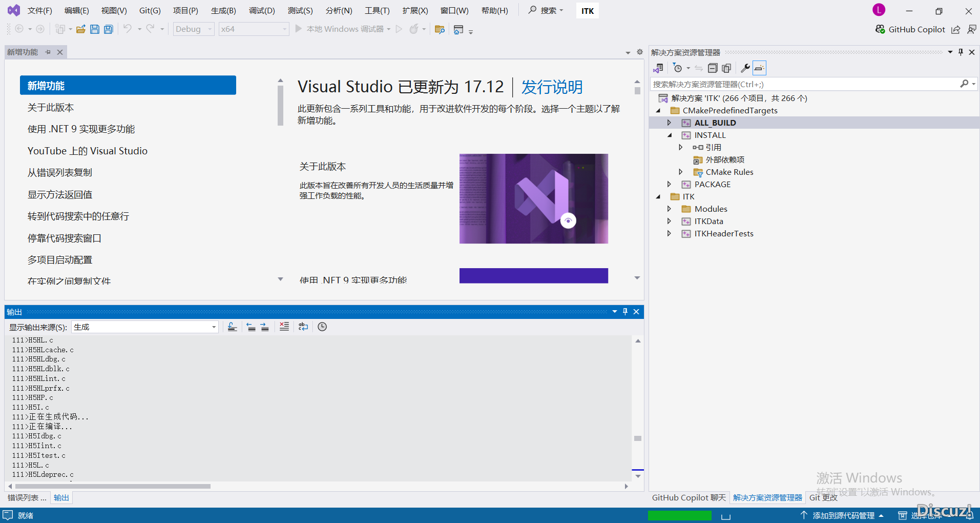Click the Output horizontal scrollbar thumb

click(x=113, y=486)
